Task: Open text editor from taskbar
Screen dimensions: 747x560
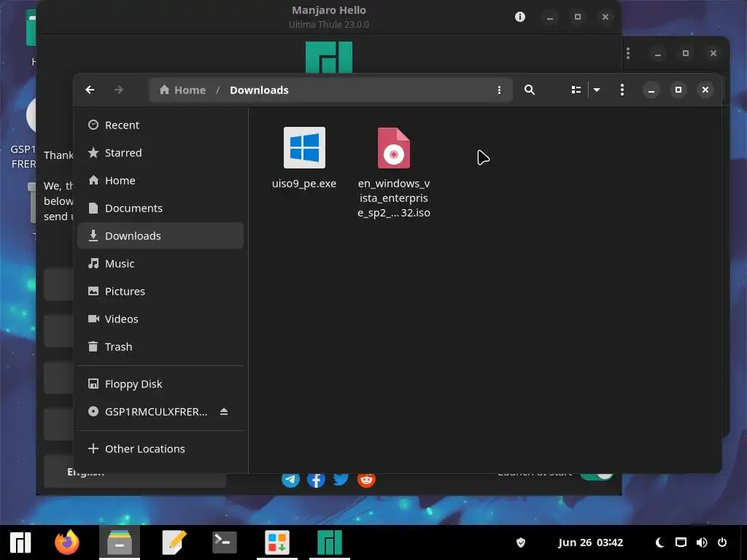Action: [x=174, y=542]
